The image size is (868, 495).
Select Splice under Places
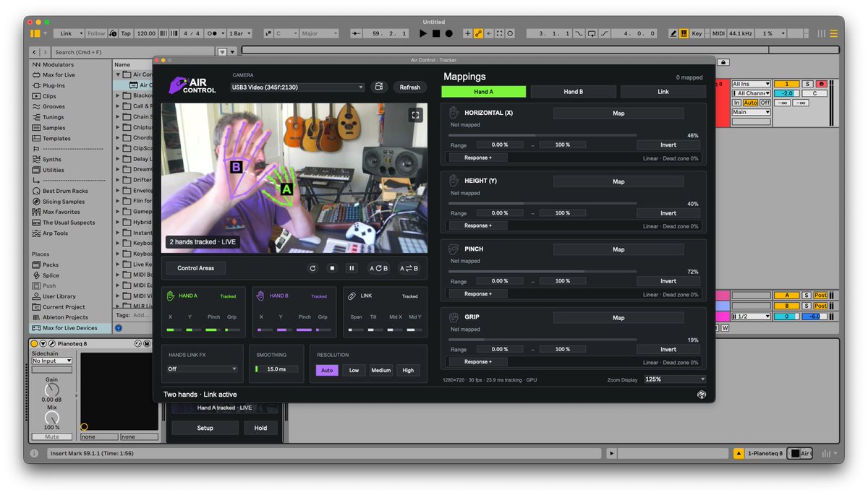coord(51,275)
